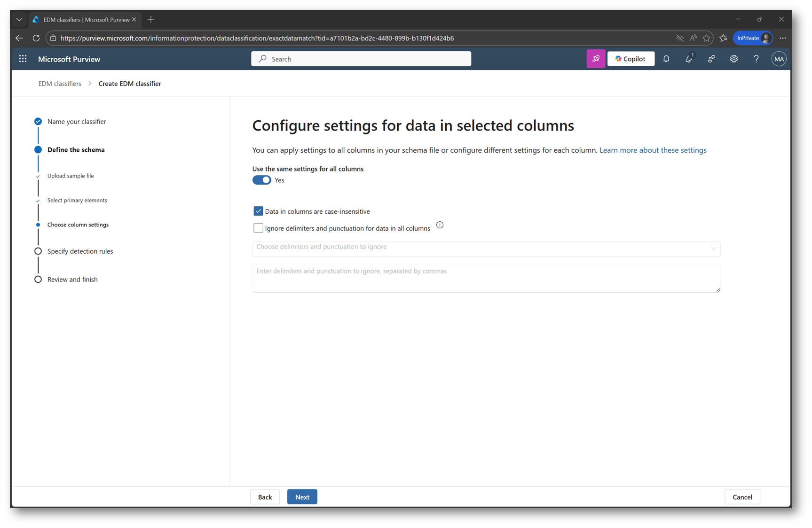Check 'Ignore delimiters and punctuation' box

tap(258, 228)
